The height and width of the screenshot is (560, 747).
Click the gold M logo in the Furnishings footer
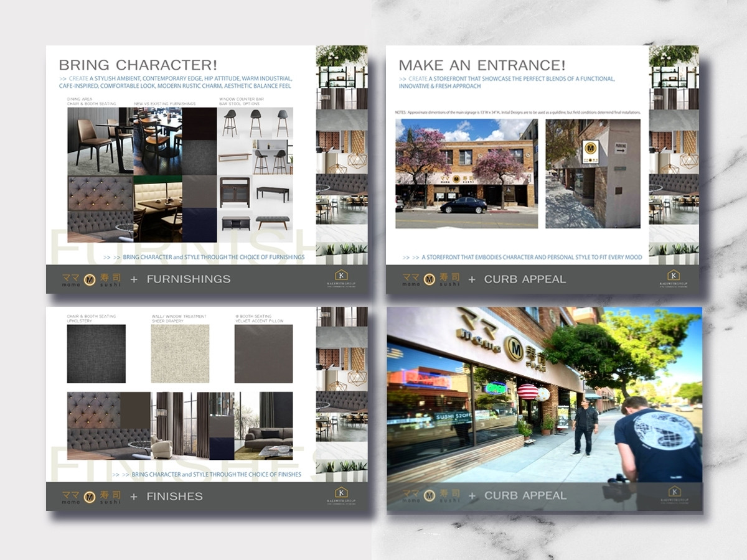90,279
